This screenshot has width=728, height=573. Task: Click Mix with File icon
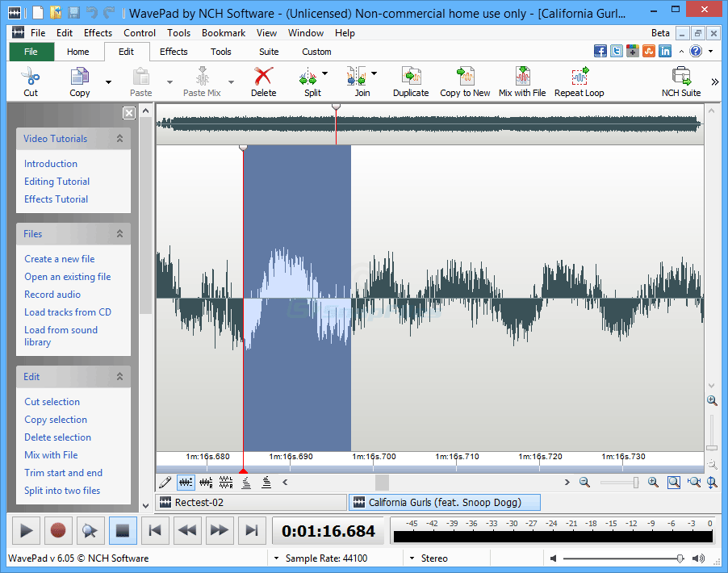522,76
